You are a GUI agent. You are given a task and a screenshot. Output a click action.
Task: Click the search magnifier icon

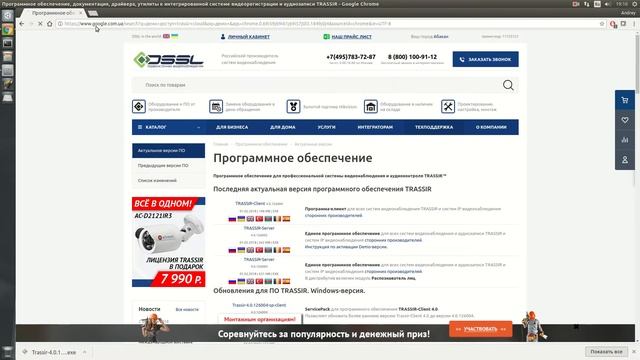[508, 85]
